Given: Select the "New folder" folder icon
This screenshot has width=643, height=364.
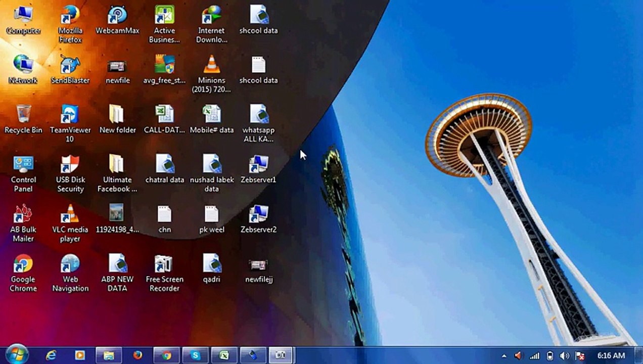Looking at the screenshot, I should 117,119.
